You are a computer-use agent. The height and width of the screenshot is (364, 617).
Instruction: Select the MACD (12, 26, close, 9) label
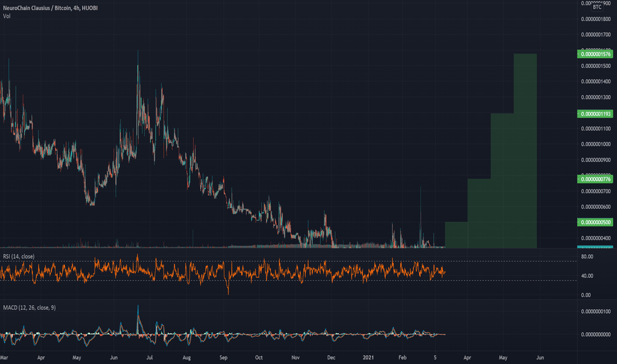tap(30, 308)
